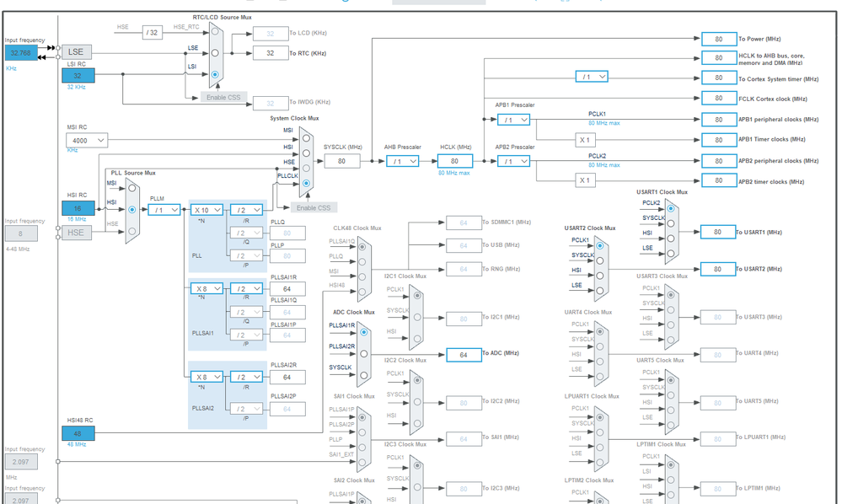Choose PLLSAI1R in the ADC Clock Mux
The image size is (842, 504).
[364, 332]
